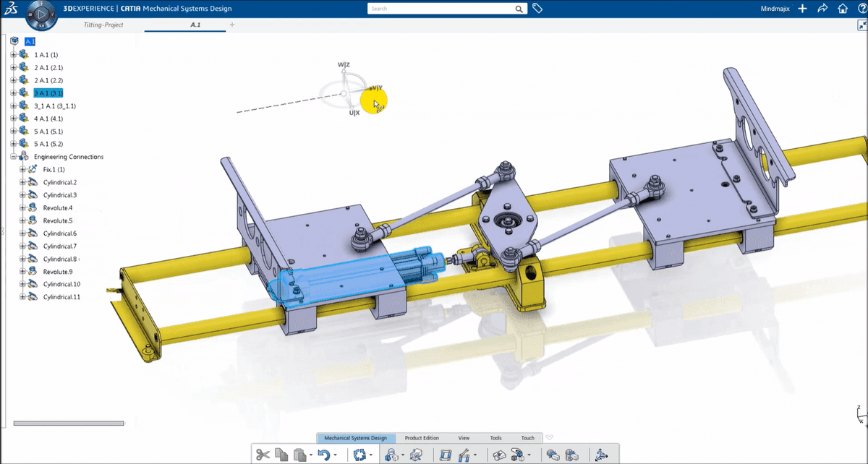Collapse the Engineering Connections node
868x464 pixels.
[x=13, y=157]
